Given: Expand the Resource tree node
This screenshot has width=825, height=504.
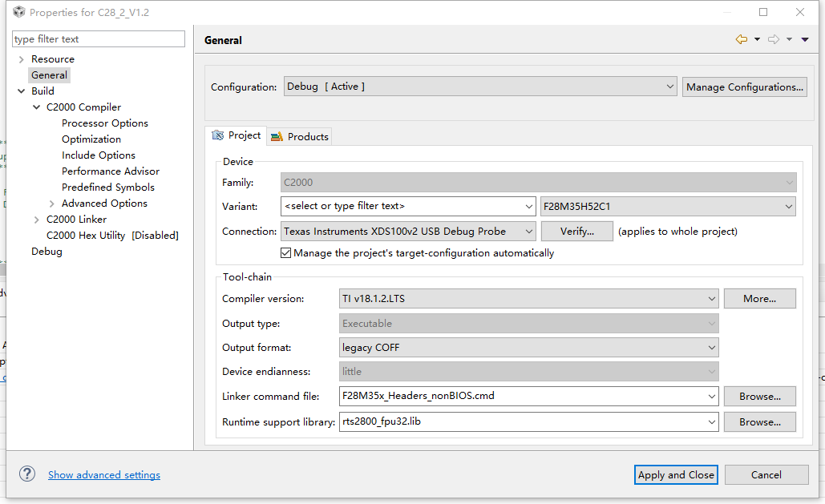Looking at the screenshot, I should coord(21,59).
